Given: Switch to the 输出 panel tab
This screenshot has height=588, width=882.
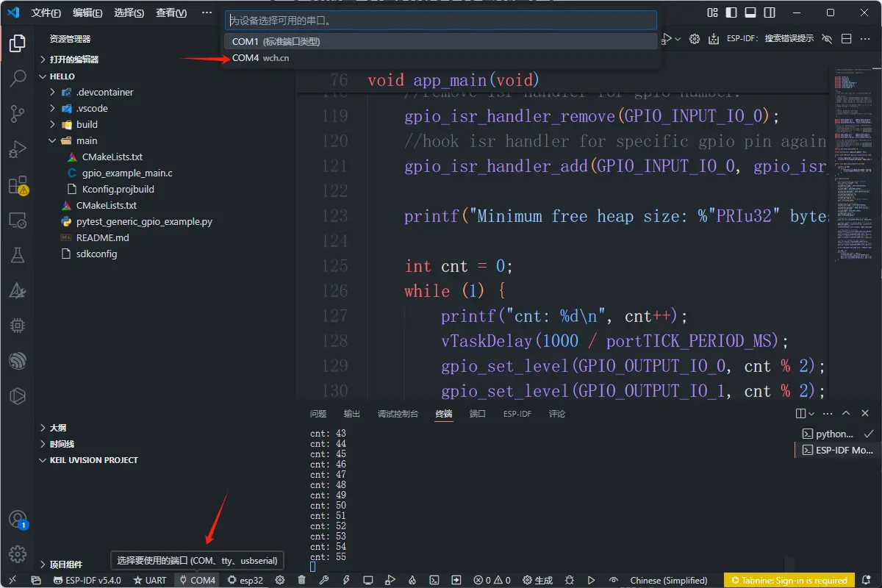Looking at the screenshot, I should point(352,414).
